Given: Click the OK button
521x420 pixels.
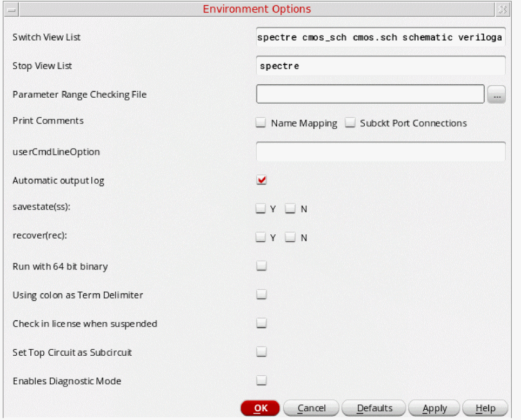Looking at the screenshot, I should tap(260, 408).
